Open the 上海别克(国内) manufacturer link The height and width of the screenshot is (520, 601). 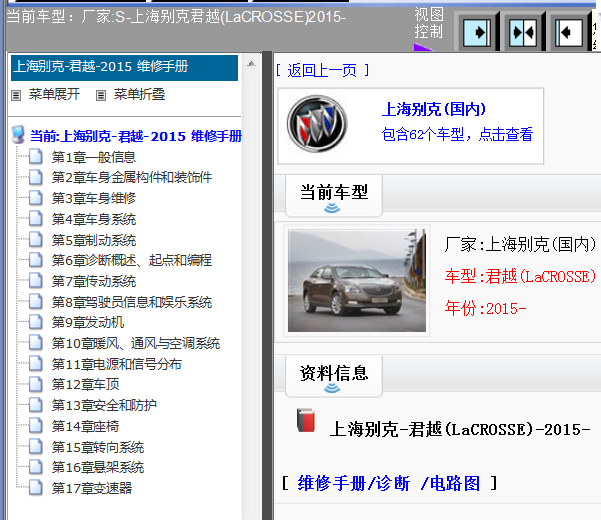[434, 109]
